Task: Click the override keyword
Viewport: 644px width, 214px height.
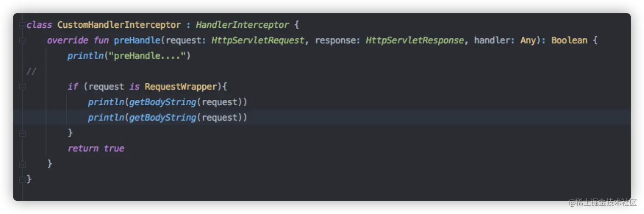Action: point(68,40)
